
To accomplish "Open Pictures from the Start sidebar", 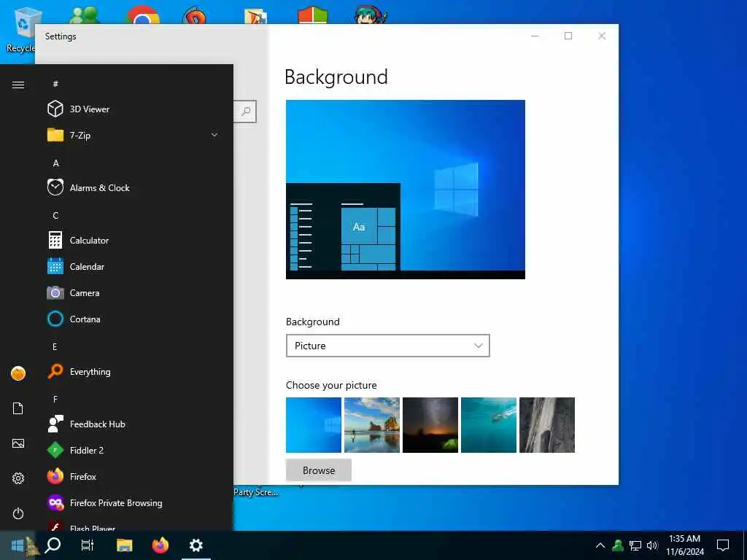I will [18, 443].
